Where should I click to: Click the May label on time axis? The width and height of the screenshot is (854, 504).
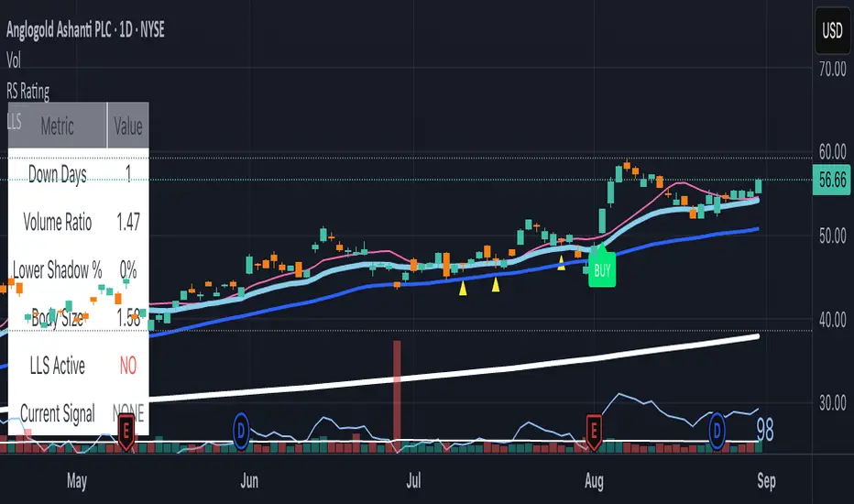(x=77, y=481)
